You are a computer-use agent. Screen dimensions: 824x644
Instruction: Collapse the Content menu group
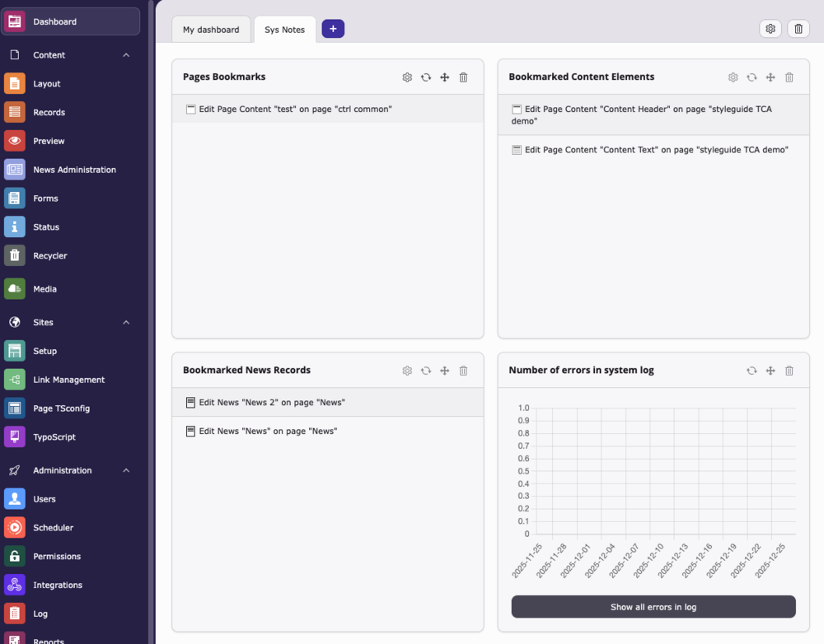pyautogui.click(x=126, y=55)
